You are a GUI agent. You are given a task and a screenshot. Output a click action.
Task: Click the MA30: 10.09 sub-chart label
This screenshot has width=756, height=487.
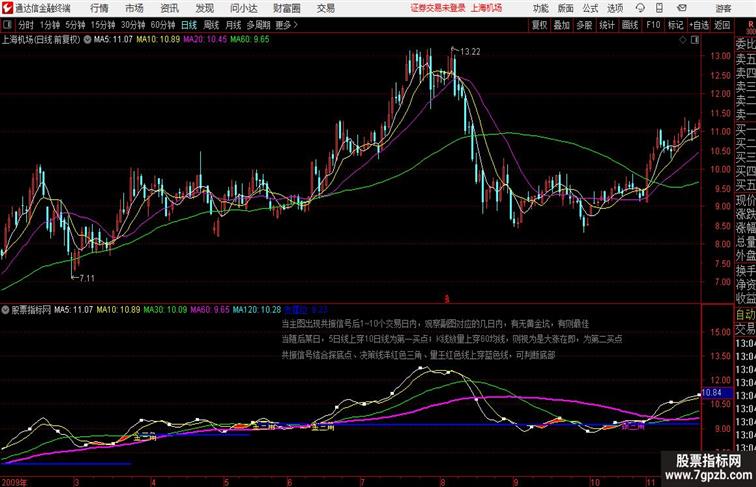point(165,310)
